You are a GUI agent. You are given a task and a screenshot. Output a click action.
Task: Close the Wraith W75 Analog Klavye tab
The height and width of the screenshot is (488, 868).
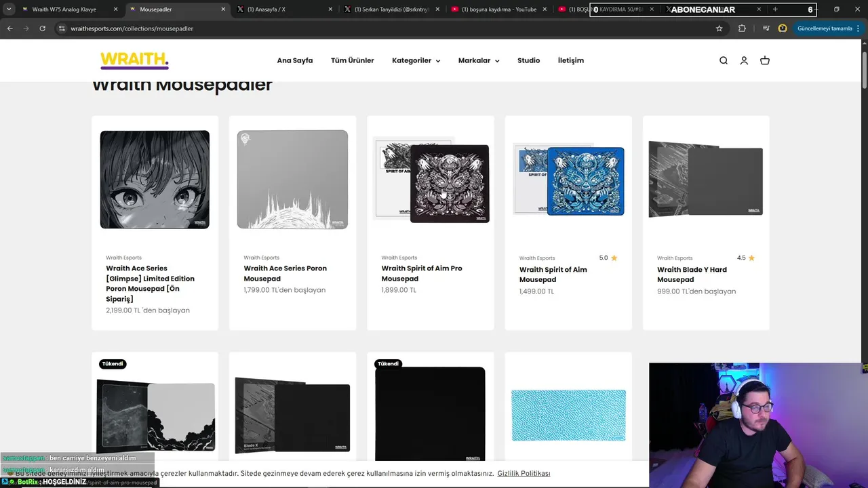pos(115,9)
